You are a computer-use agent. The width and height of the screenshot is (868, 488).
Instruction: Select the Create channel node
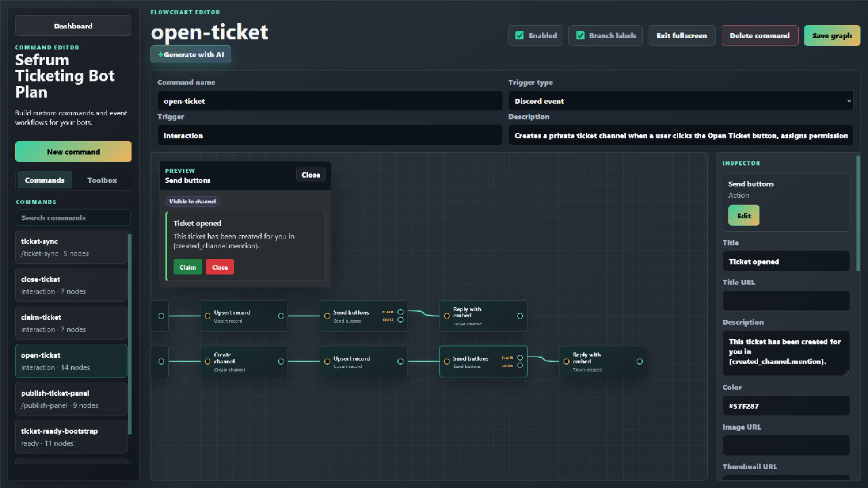click(x=244, y=361)
